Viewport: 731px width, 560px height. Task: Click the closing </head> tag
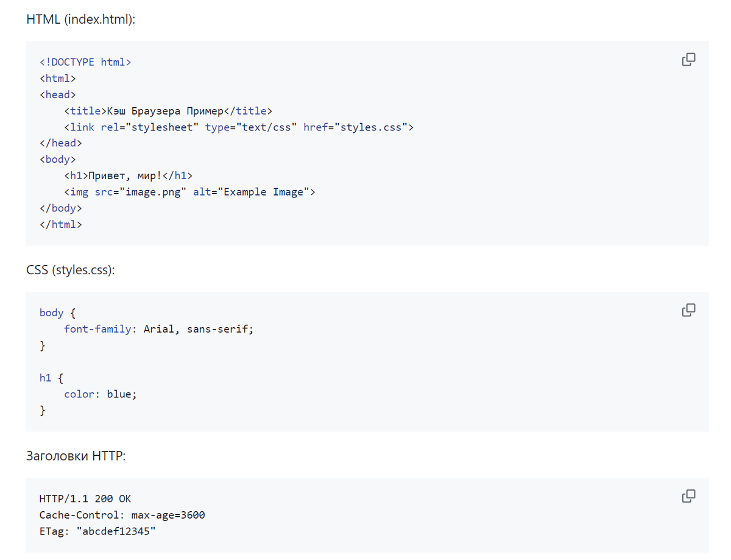coord(61,143)
